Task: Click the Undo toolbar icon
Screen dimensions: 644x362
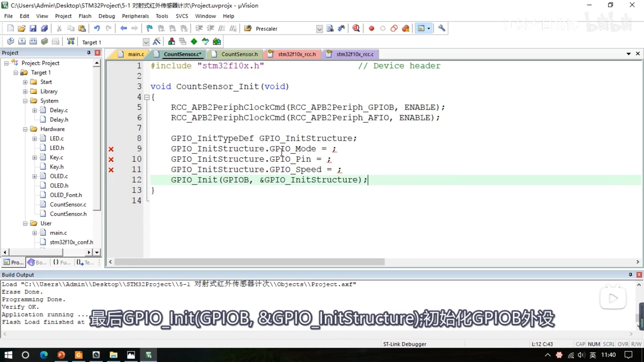Action: (x=97, y=28)
